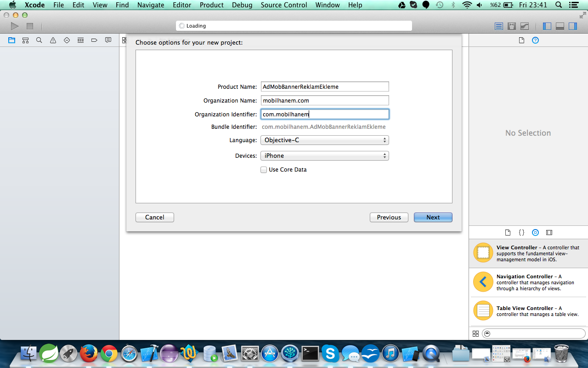Screen dimensions: 588x368
Task: Open the Debug menu
Action: point(242,5)
